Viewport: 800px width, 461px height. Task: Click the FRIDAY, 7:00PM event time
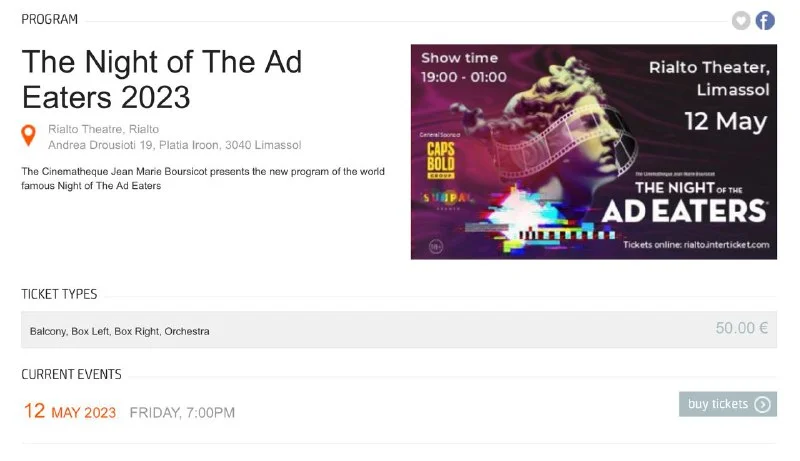tap(182, 413)
